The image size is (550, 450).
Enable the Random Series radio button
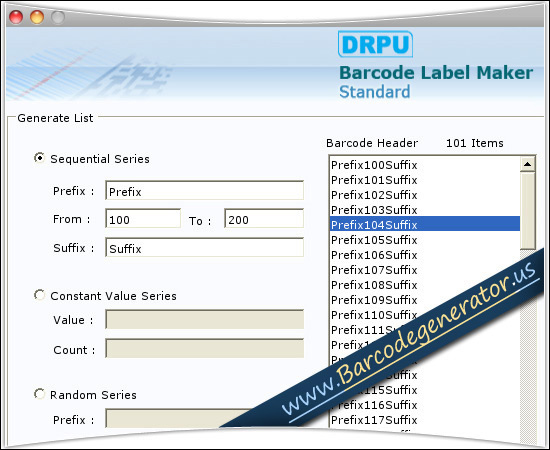tap(40, 394)
